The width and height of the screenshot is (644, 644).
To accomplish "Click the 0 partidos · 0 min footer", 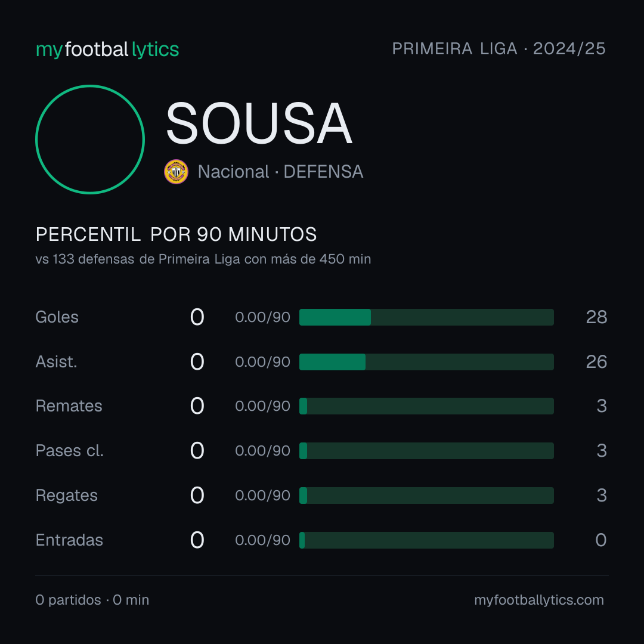I will 92,600.
